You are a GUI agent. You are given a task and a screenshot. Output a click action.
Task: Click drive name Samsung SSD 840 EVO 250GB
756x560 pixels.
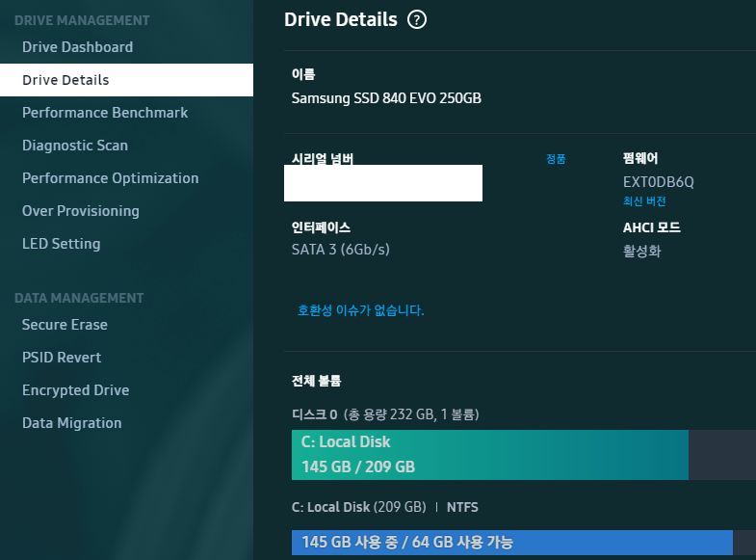tap(386, 98)
